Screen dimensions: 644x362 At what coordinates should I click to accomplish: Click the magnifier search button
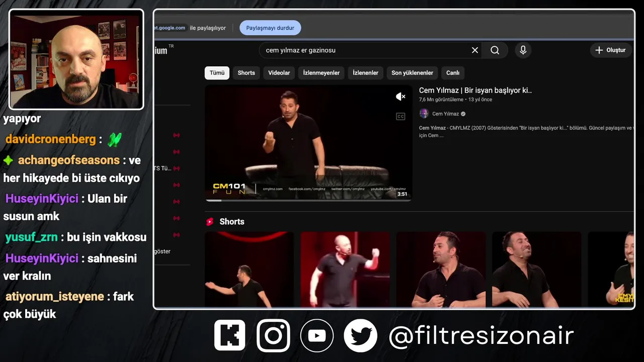(x=495, y=50)
